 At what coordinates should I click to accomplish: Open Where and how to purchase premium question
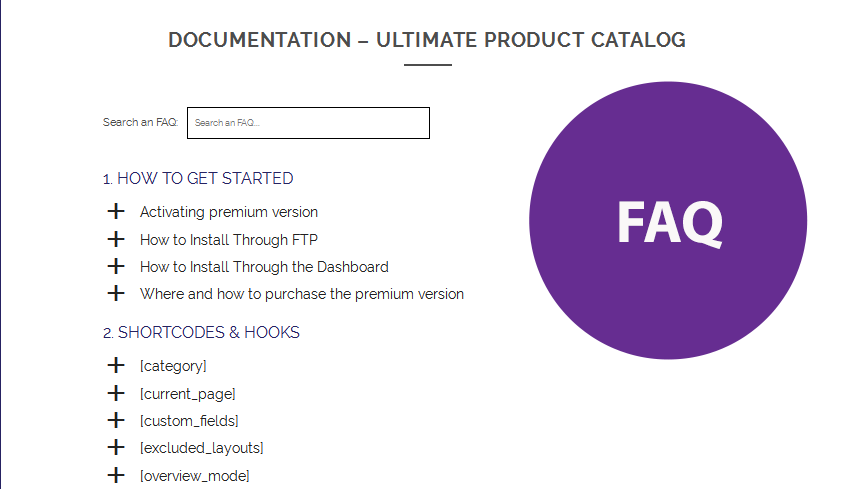coord(302,294)
